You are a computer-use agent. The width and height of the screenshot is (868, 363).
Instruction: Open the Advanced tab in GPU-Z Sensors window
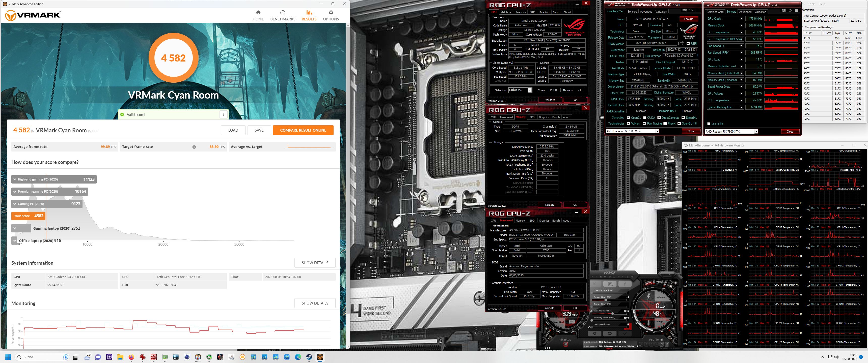745,12
